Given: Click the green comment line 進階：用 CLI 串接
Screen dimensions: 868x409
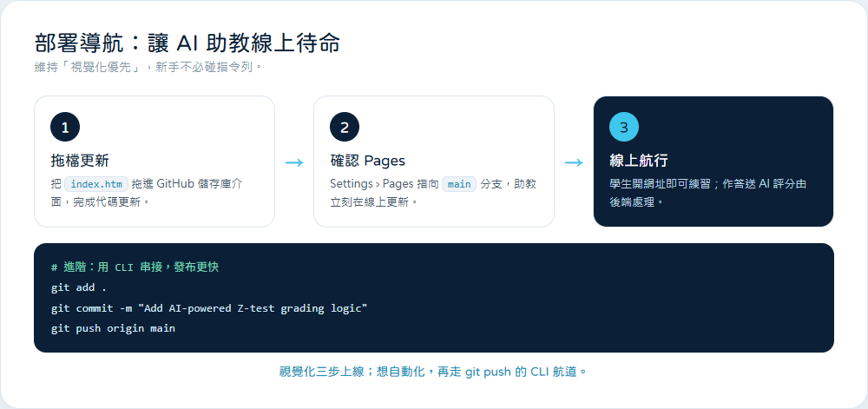Looking at the screenshot, I should pos(135,267).
